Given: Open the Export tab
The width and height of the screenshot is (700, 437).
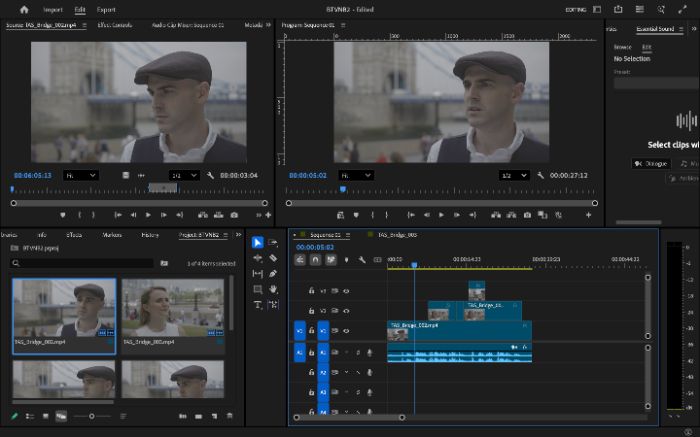Looking at the screenshot, I should click(x=106, y=9).
